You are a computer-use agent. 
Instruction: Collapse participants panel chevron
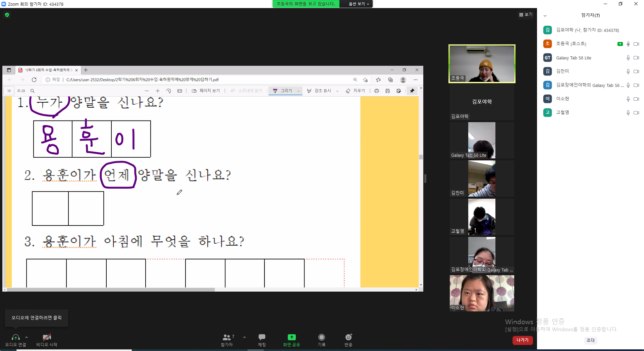pos(545,15)
